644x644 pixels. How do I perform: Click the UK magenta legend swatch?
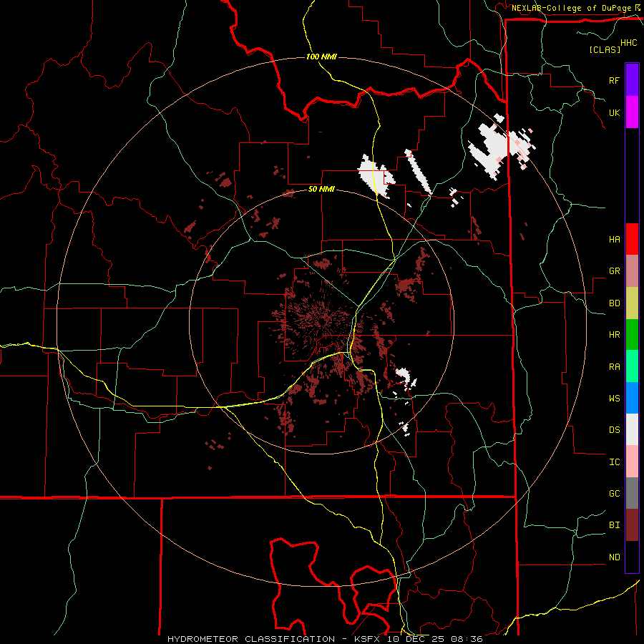(x=632, y=112)
